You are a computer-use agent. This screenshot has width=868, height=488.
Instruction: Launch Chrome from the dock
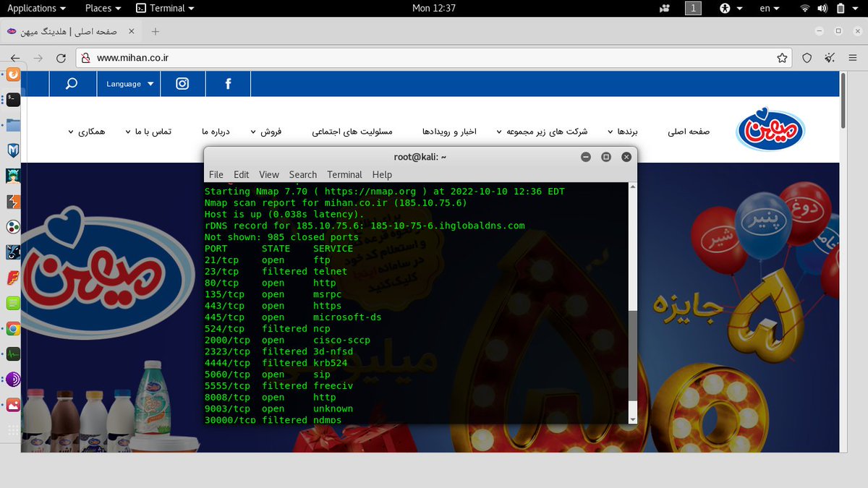click(x=12, y=329)
